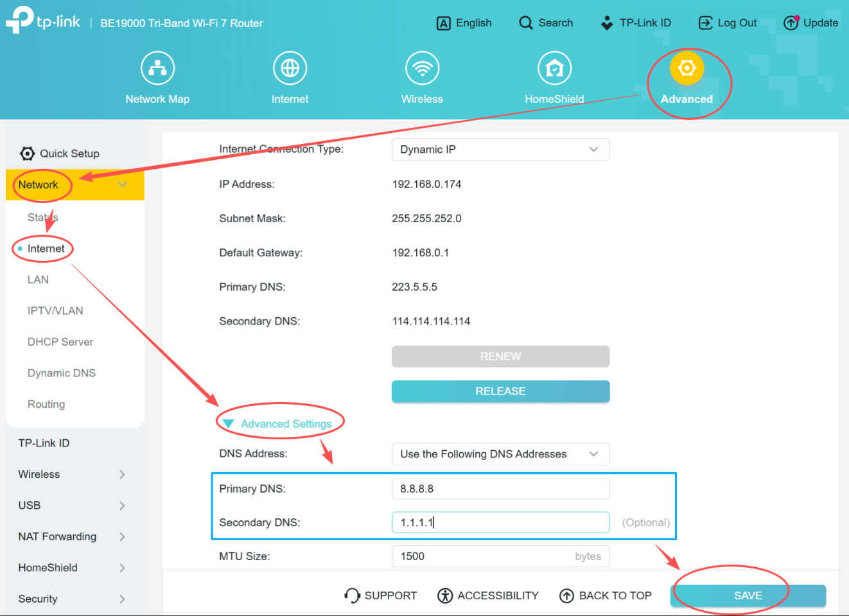This screenshot has width=849, height=616.
Task: Click the Primary DNS input field
Action: pos(500,489)
